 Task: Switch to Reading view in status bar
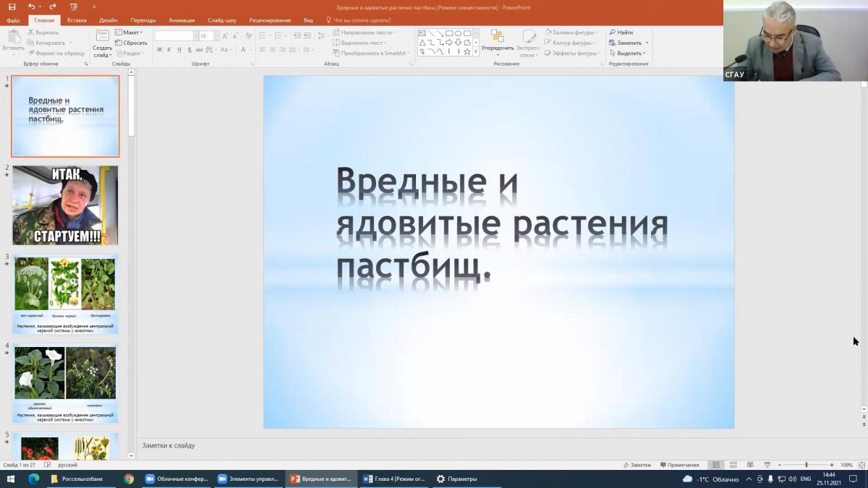point(749,465)
